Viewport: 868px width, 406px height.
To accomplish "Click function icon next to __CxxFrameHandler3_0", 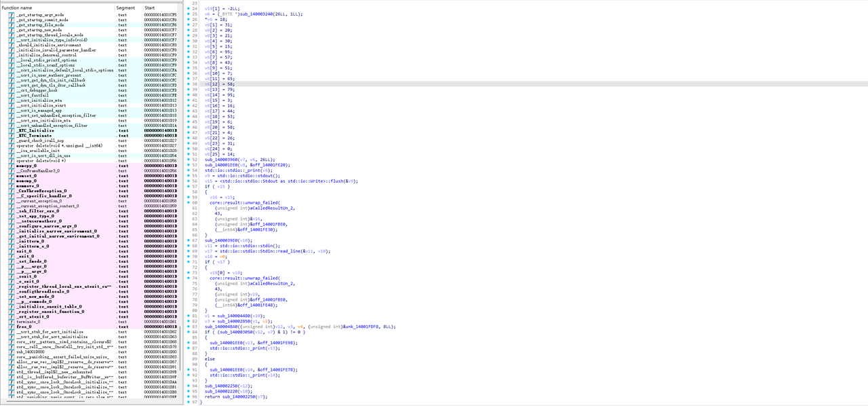I will click(12, 171).
